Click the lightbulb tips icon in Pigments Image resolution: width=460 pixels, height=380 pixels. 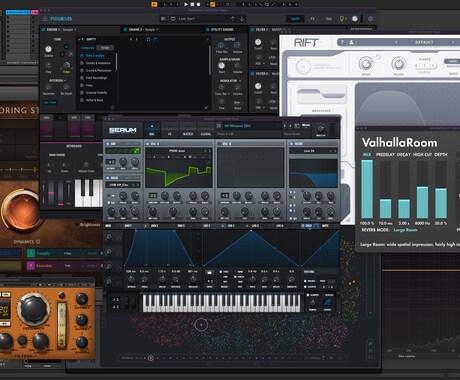(x=342, y=19)
